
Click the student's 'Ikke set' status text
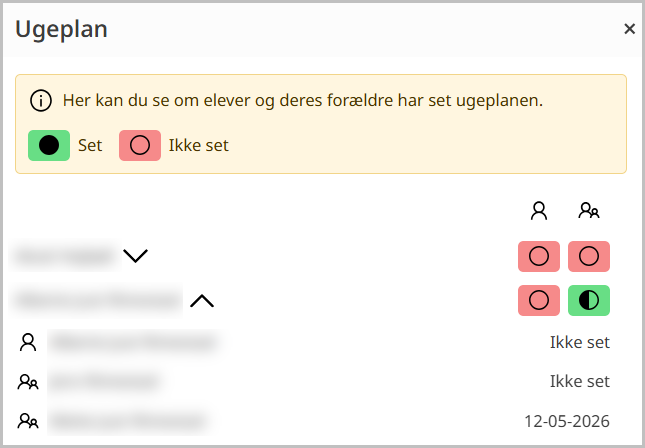(x=580, y=342)
